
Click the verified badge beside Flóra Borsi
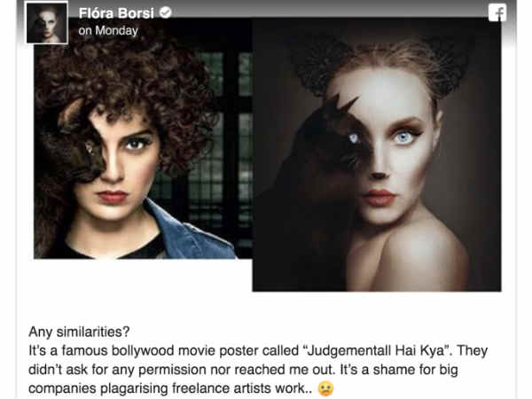tap(165, 12)
